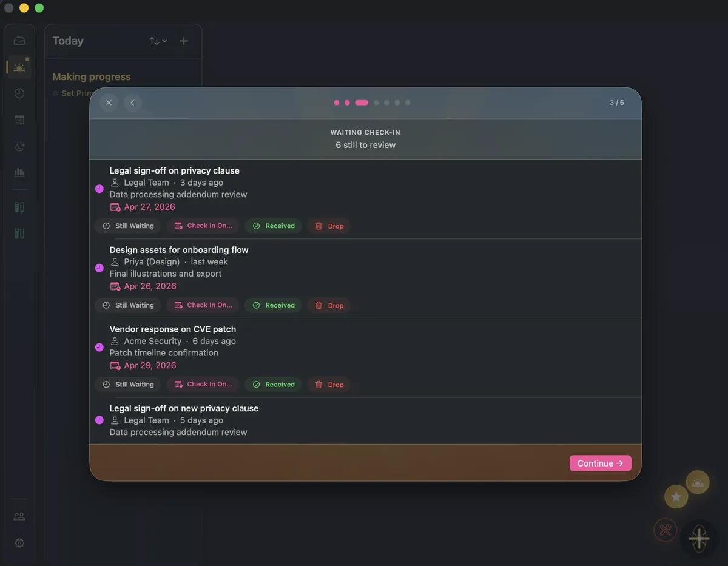728x566 pixels.
Task: Open the star floating button near the corner
Action: (x=676, y=496)
